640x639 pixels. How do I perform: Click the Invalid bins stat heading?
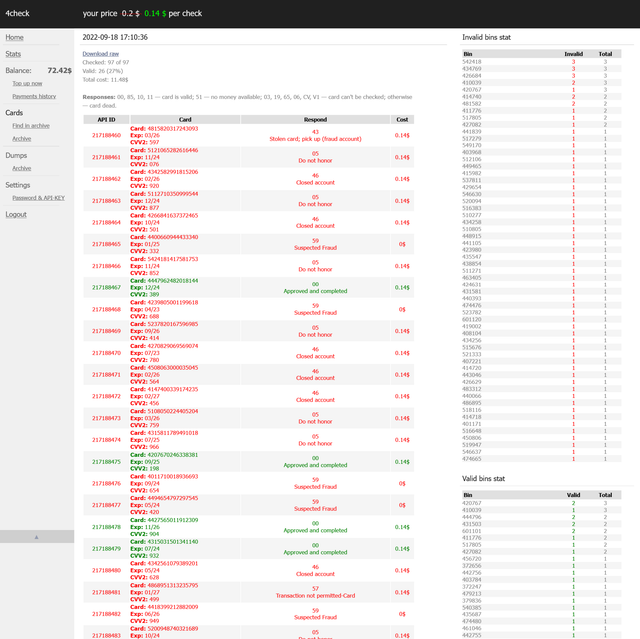[486, 37]
